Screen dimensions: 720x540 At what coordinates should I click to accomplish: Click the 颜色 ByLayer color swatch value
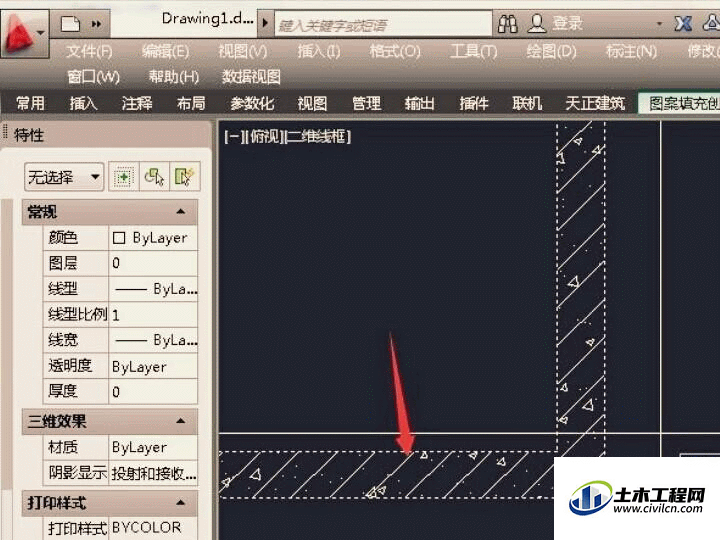coord(153,238)
